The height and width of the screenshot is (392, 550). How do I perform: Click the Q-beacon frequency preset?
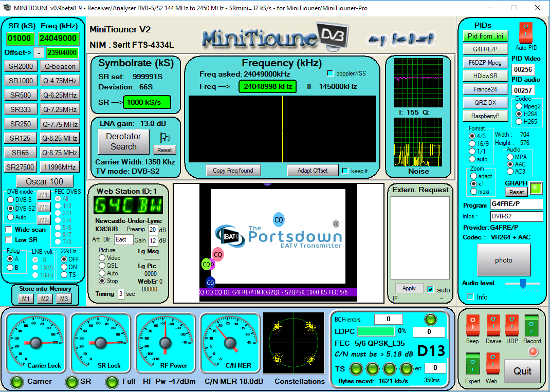[x=60, y=66]
